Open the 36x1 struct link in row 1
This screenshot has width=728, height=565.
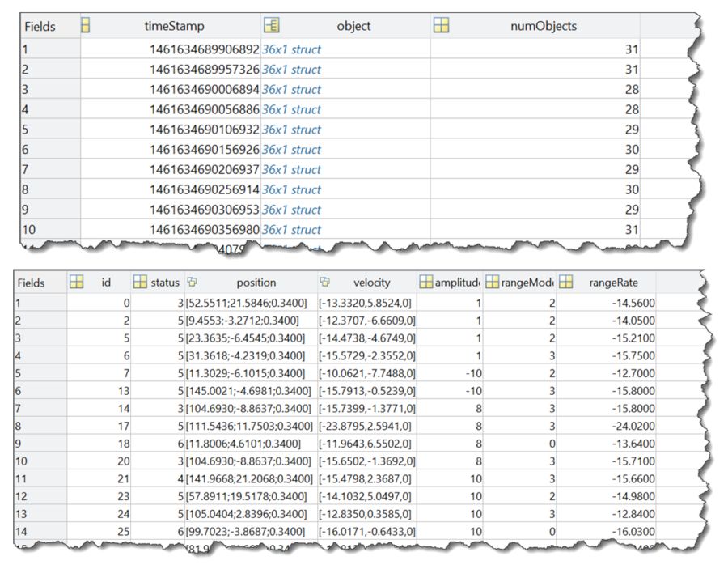(x=291, y=49)
